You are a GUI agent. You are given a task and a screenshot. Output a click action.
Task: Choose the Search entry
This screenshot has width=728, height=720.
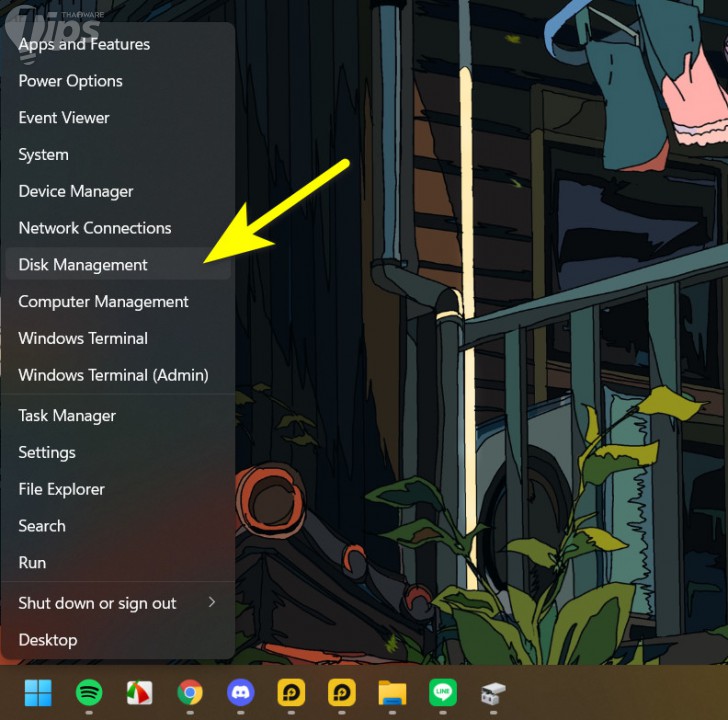tap(118, 525)
